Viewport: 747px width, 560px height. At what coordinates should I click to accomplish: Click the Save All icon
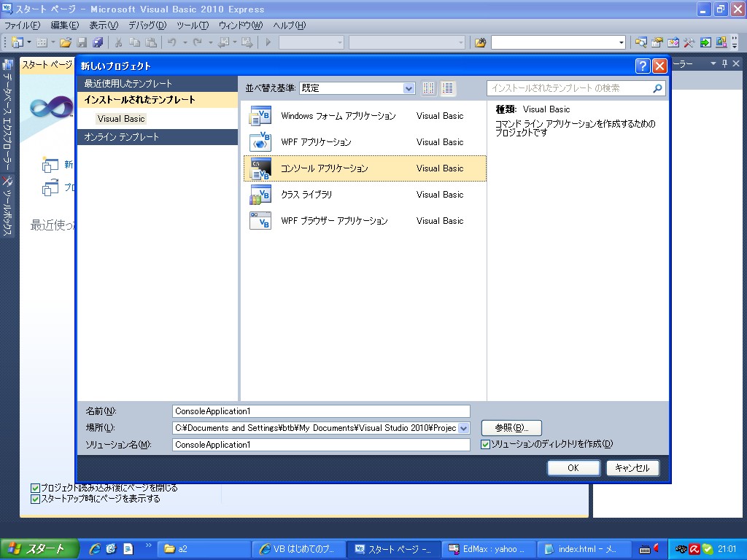click(98, 43)
